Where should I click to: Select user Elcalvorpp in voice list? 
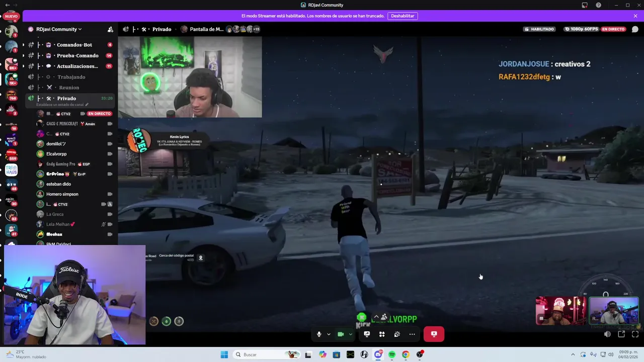(x=74, y=154)
